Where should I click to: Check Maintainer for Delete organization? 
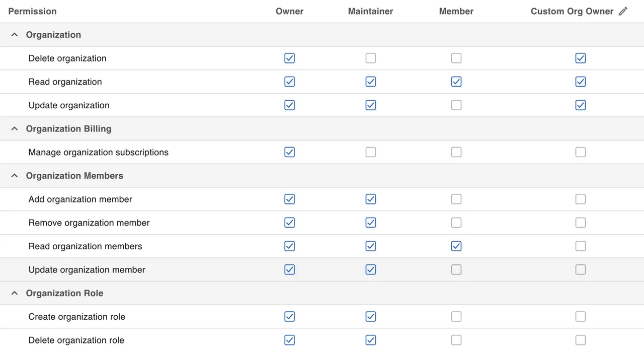pos(371,58)
